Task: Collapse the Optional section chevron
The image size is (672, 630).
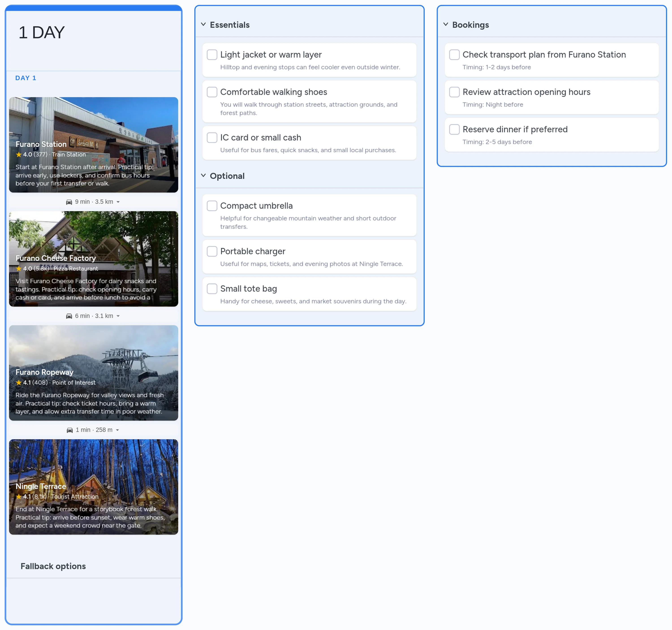Action: [203, 175]
